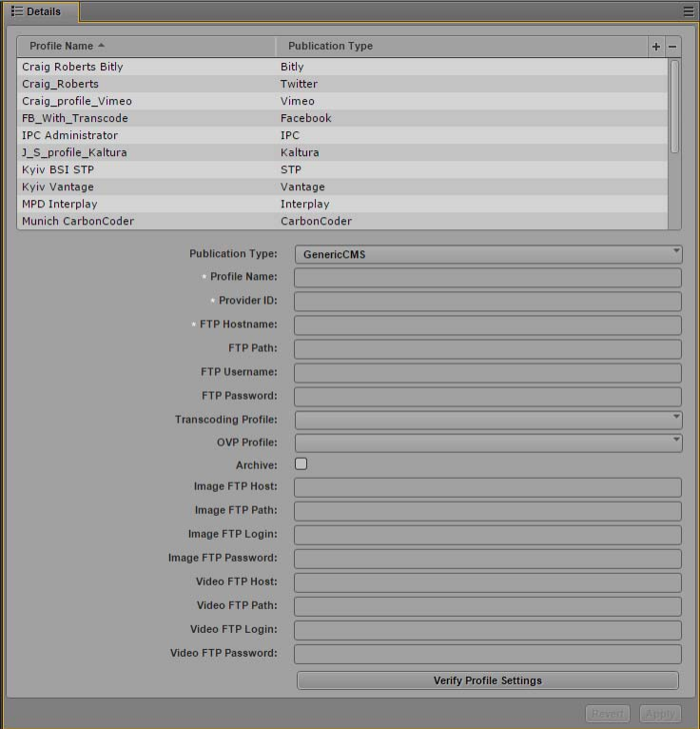Select the Craig Roberts Bitly profile row
This screenshot has height=729, width=700.
342,67
